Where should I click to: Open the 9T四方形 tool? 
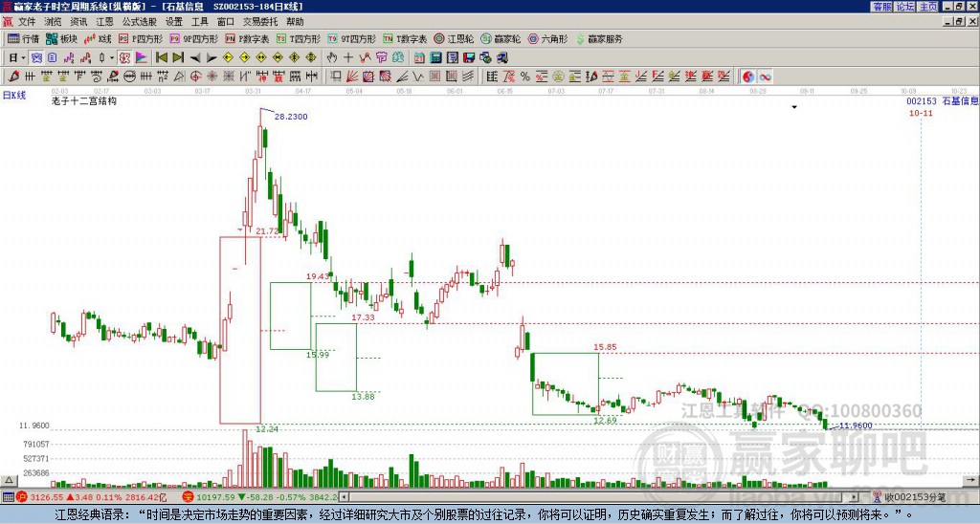click(x=351, y=38)
